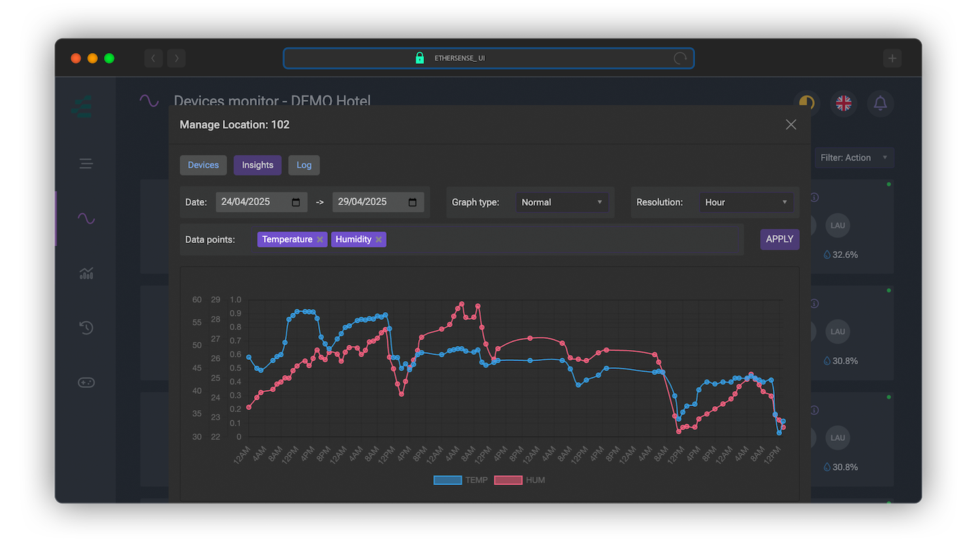980x559 pixels.
Task: Click the ETHERSENSE_UI address bar
Action: point(489,58)
